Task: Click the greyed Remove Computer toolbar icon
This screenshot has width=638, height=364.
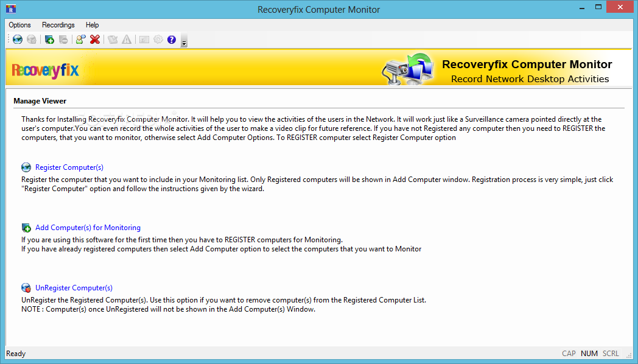Action: tap(63, 40)
